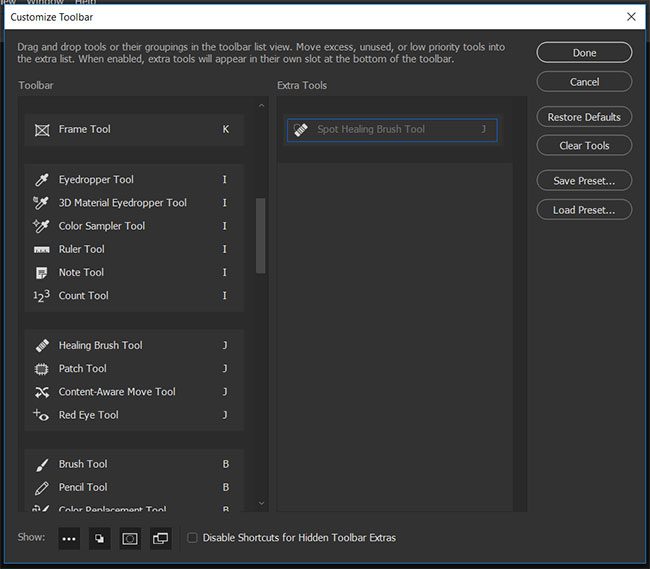Click Load Preset button

click(584, 210)
